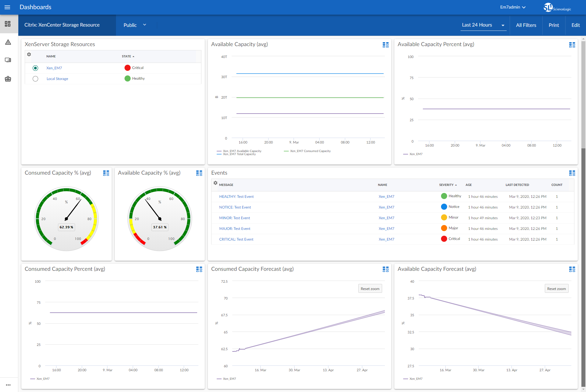Viewport: 586px width, 392px height.
Task: Click the red Critical state dot for Xen_EM7
Action: point(128,68)
